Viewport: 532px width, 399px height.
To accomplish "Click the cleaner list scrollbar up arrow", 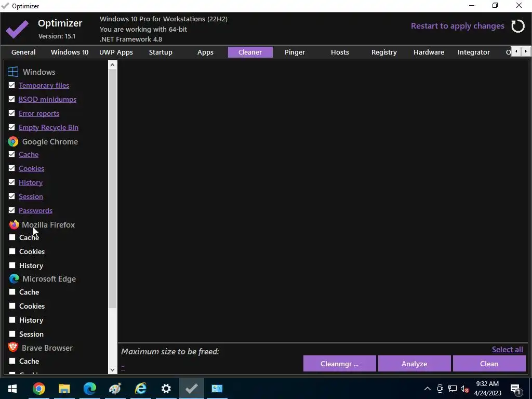I will pyautogui.click(x=113, y=64).
